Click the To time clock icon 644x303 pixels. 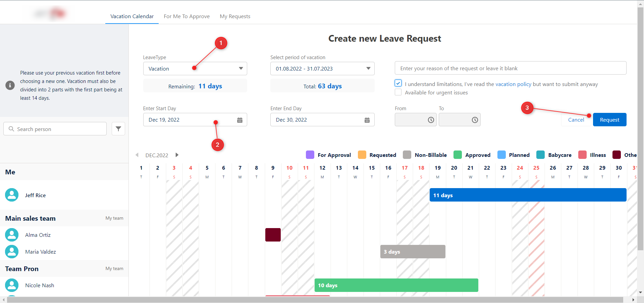(x=475, y=120)
